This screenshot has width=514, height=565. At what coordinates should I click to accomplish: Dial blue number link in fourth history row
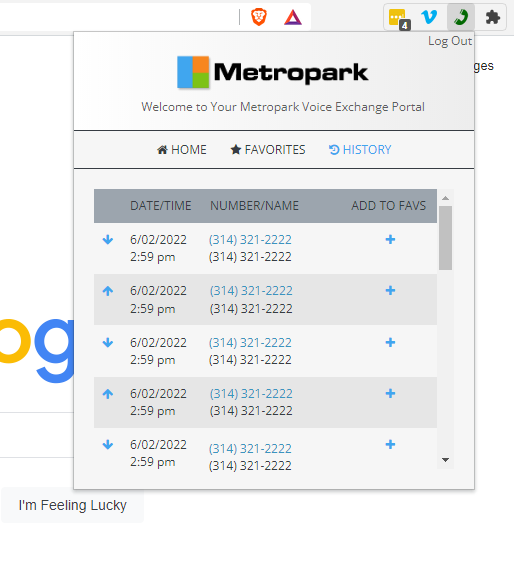click(251, 394)
